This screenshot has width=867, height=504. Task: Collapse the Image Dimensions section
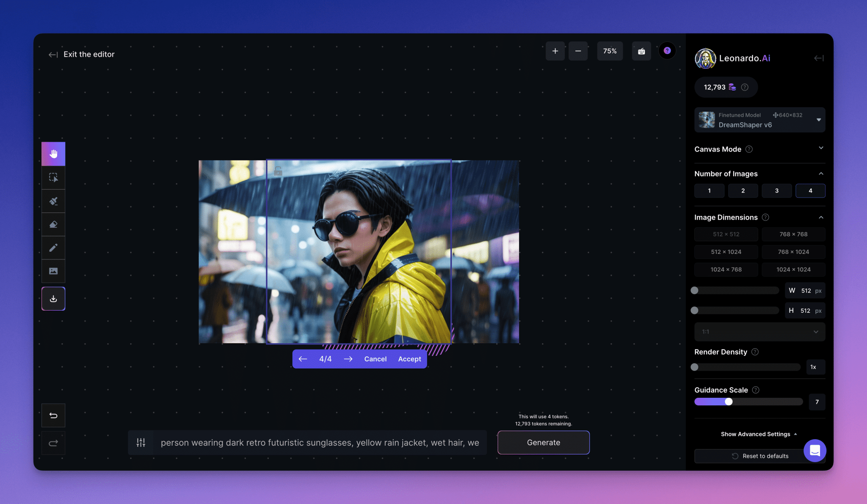click(821, 217)
